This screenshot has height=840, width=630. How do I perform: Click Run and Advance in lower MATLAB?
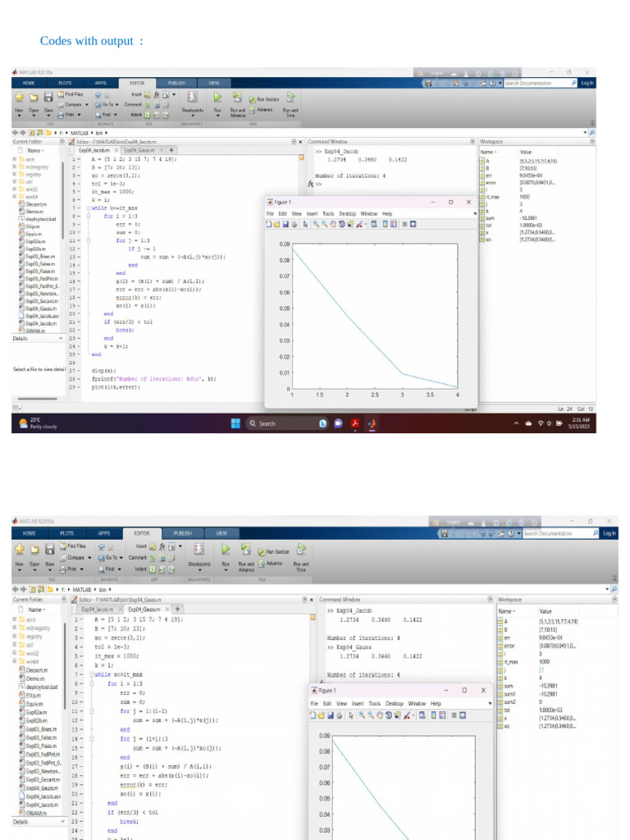point(246,555)
